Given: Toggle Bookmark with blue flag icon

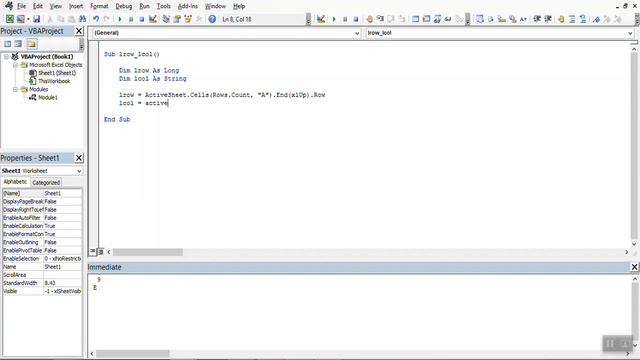Looking at the screenshot, I should (x=596, y=19).
